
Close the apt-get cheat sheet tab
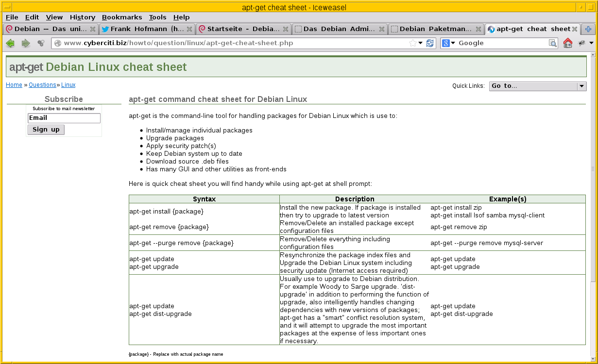point(575,29)
